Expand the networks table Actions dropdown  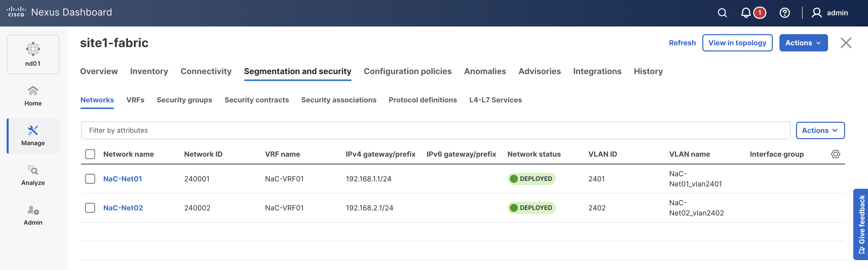(x=820, y=130)
